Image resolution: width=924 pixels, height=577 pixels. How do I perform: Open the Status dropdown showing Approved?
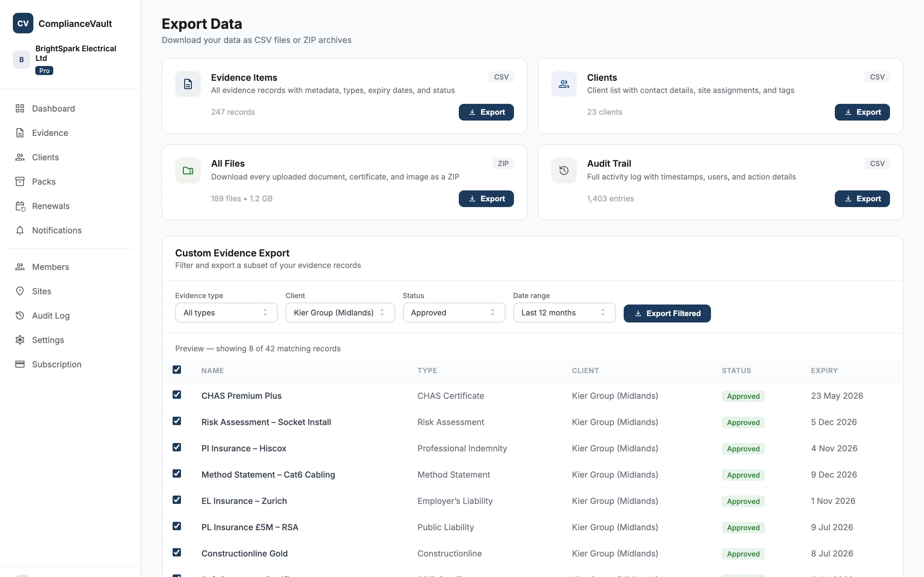(454, 313)
